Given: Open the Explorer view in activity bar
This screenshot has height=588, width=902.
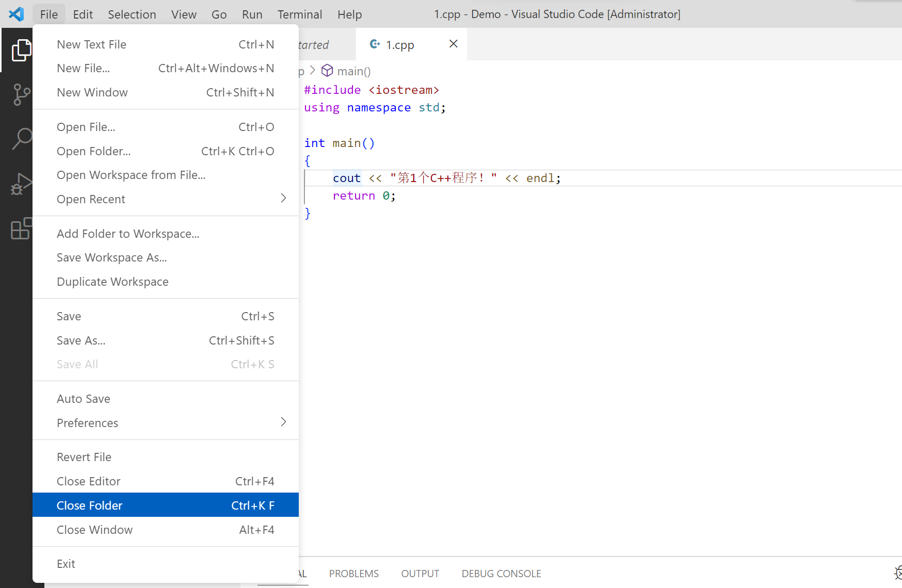Looking at the screenshot, I should pos(21,50).
